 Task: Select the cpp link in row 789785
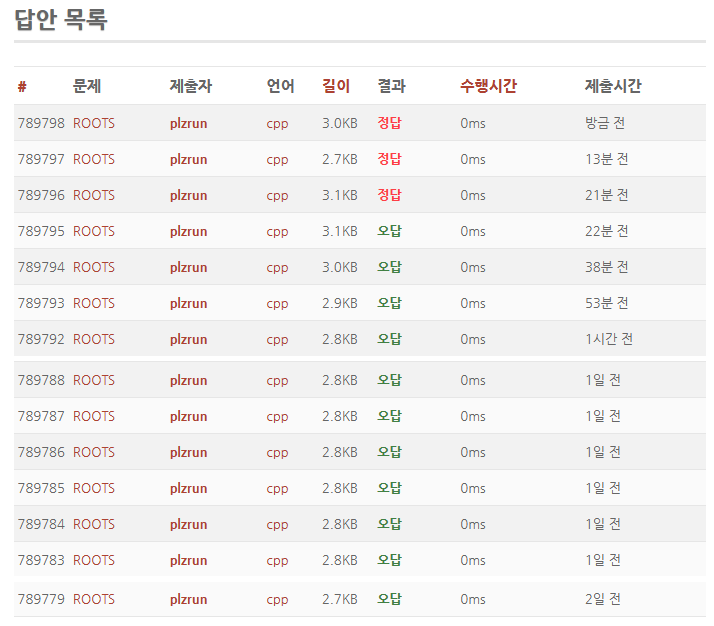(x=277, y=488)
